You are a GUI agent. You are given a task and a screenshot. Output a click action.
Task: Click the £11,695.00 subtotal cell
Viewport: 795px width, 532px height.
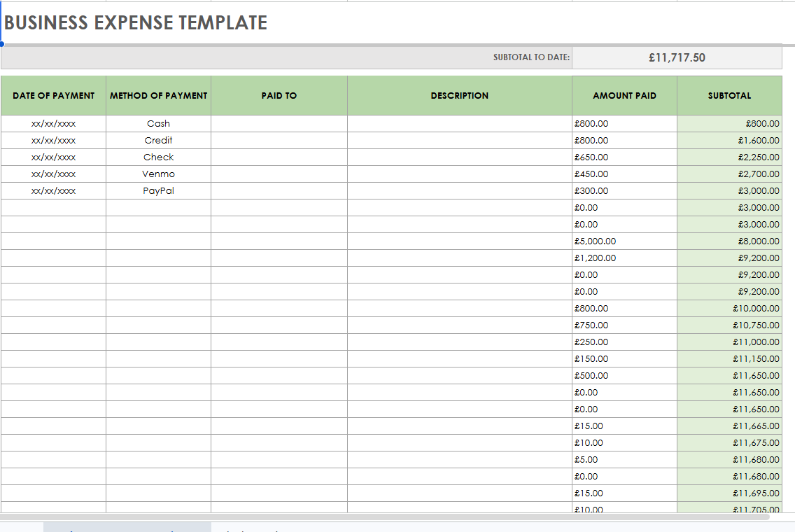pos(729,493)
